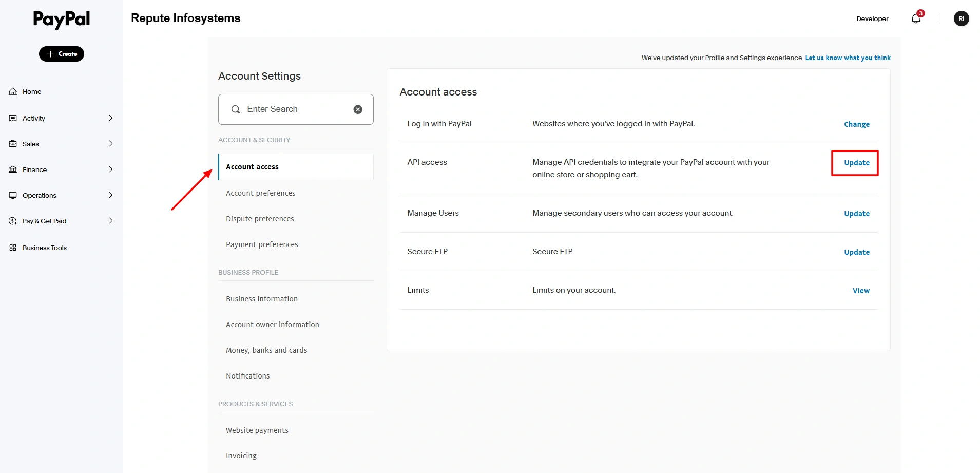The width and height of the screenshot is (980, 473).
Task: Click the Activity list icon in sidebar
Action: tap(13, 118)
